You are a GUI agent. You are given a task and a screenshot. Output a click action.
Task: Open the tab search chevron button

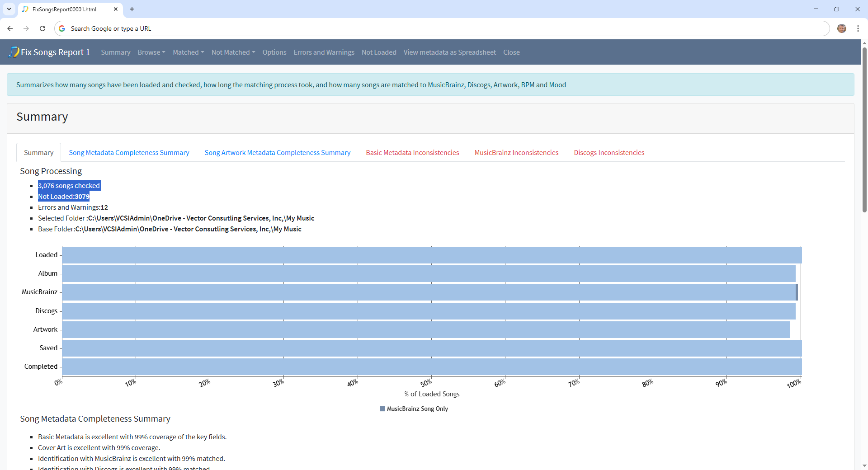(9, 9)
